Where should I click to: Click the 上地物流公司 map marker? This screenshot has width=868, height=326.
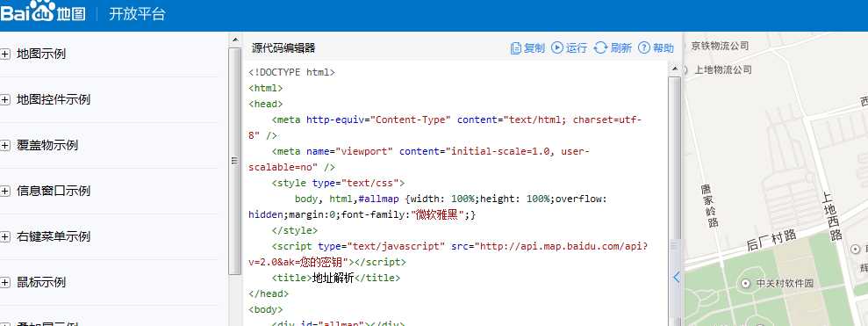click(x=685, y=70)
